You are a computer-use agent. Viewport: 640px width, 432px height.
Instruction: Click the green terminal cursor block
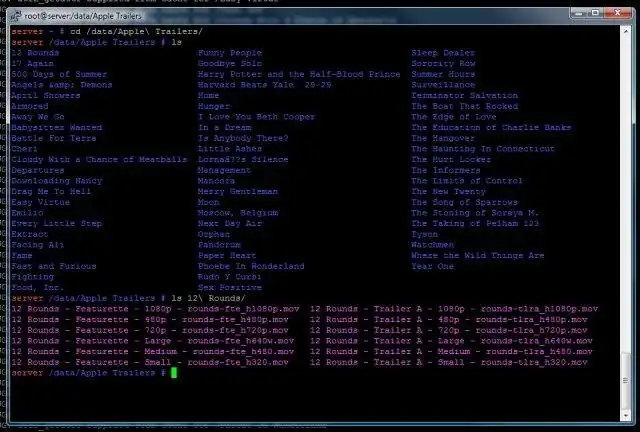pos(174,373)
